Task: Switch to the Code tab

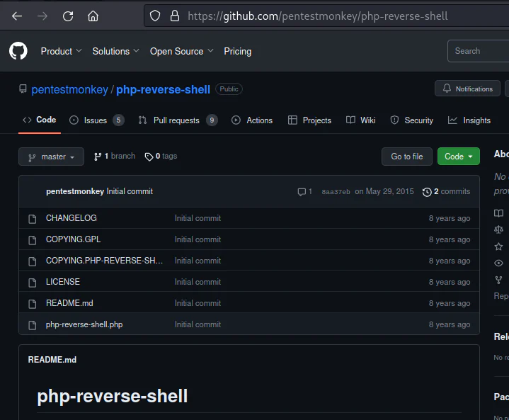Action: (x=40, y=120)
